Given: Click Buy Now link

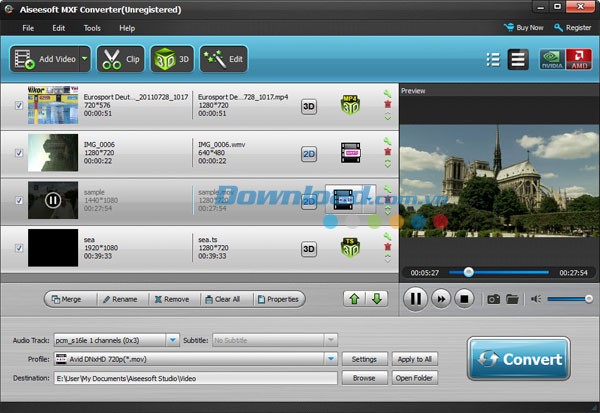Looking at the screenshot, I should [x=523, y=28].
